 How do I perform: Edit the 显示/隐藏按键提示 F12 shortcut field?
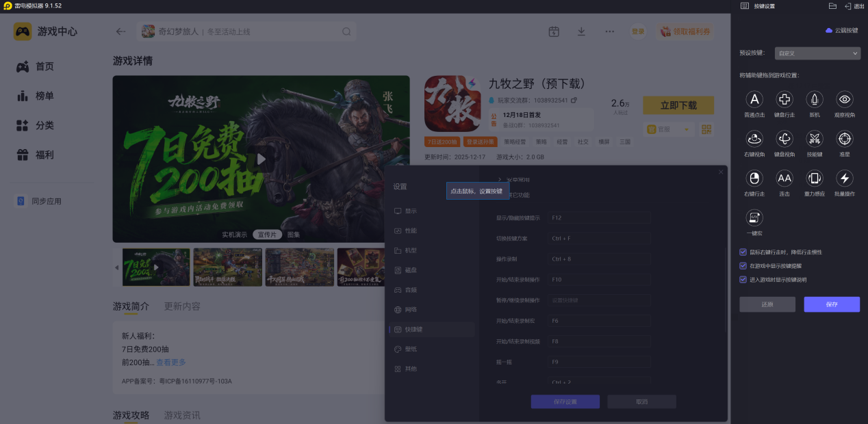tap(599, 217)
